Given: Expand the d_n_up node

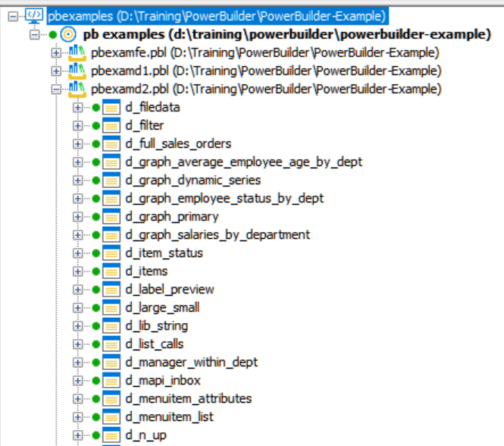Looking at the screenshot, I should click(x=77, y=435).
